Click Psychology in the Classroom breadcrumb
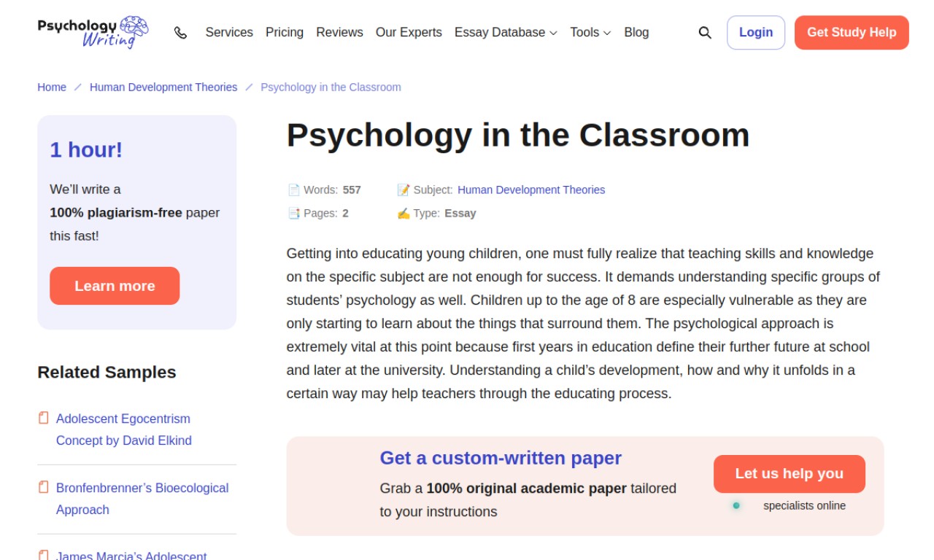 tap(331, 87)
